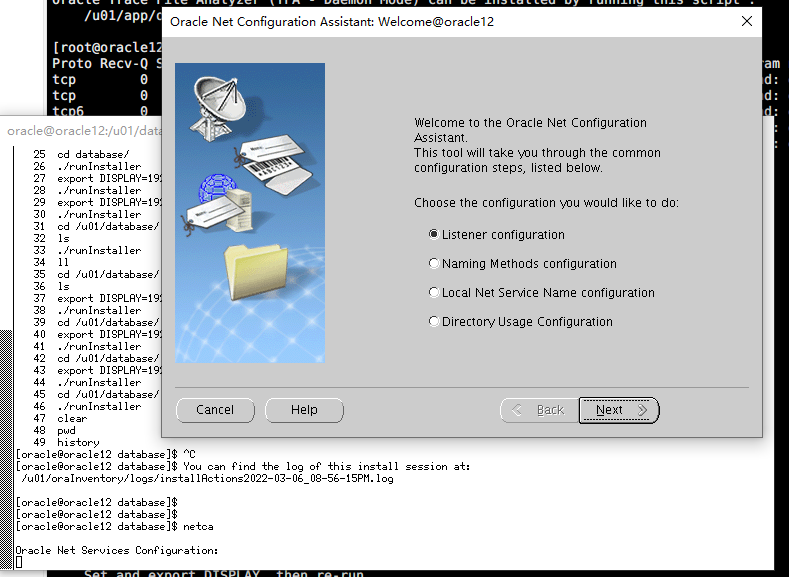
Task: Click 'Proto Recv-Q' header in root terminal
Action: point(100,63)
